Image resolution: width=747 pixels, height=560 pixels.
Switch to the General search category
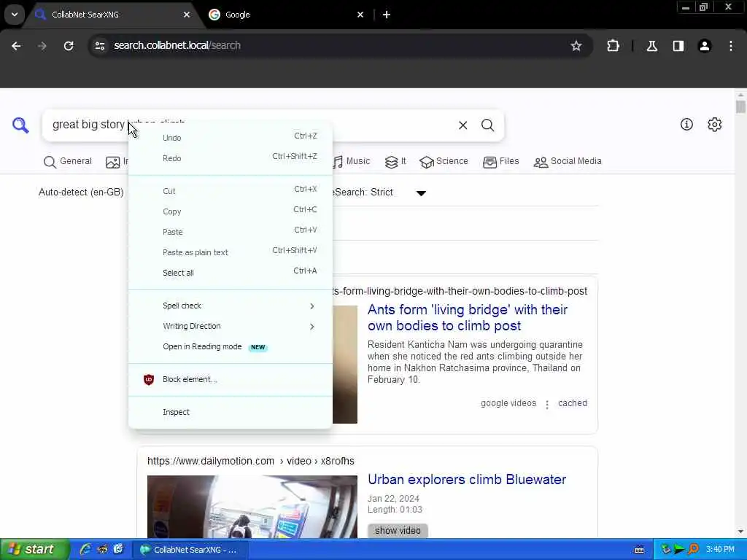coord(67,161)
